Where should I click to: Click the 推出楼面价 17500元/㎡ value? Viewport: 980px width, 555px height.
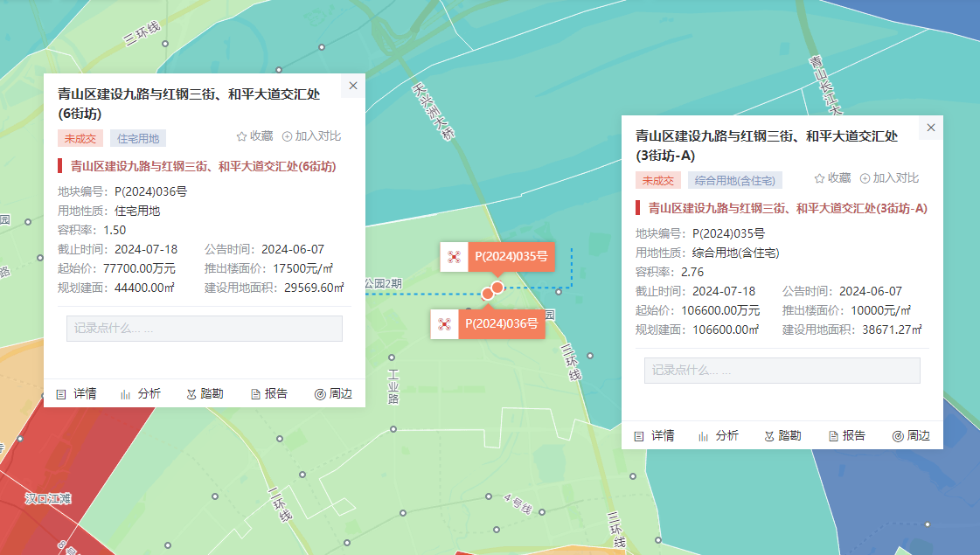coord(303,268)
